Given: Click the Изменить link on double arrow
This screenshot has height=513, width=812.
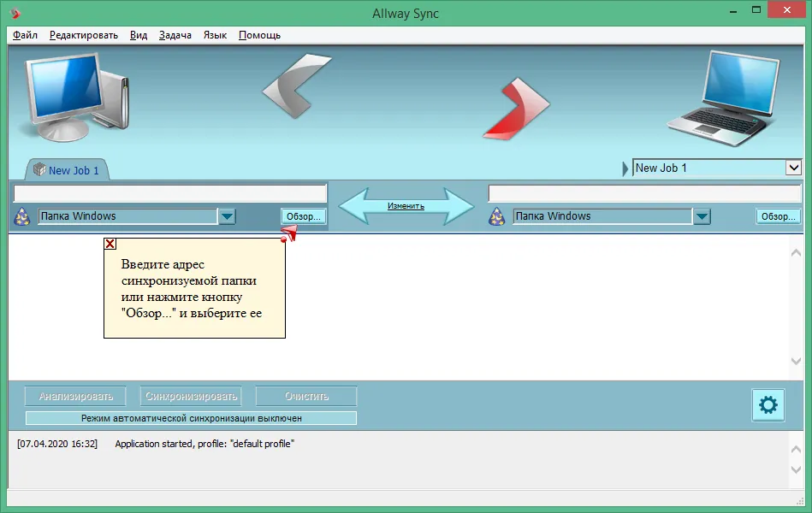Looking at the screenshot, I should [406, 206].
